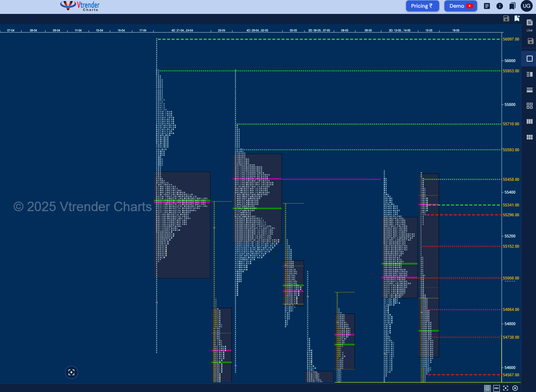Open the info icon in header
536x392 pixels.
(499, 6)
